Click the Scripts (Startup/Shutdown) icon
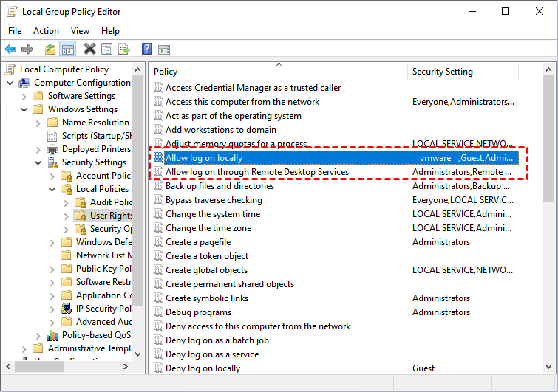Image resolution: width=558 pixels, height=392 pixels. pyautogui.click(x=52, y=136)
